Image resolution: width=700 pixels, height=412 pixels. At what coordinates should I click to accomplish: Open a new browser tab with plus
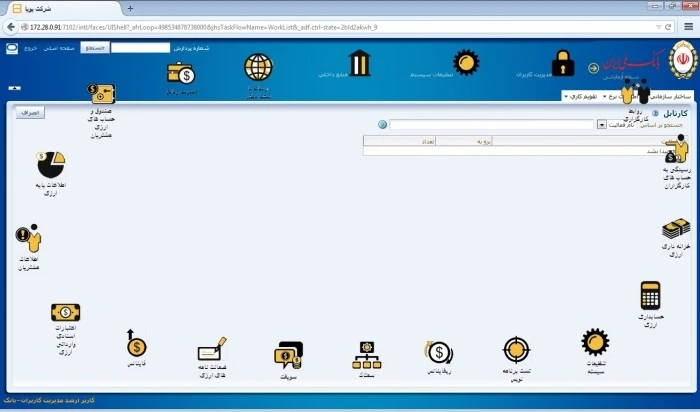pyautogui.click(x=130, y=8)
